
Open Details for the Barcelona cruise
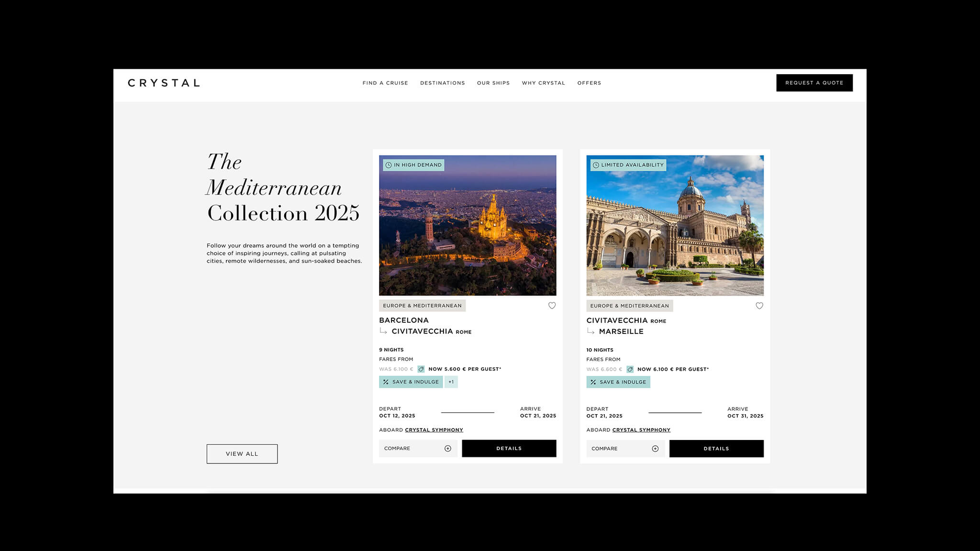tap(509, 449)
